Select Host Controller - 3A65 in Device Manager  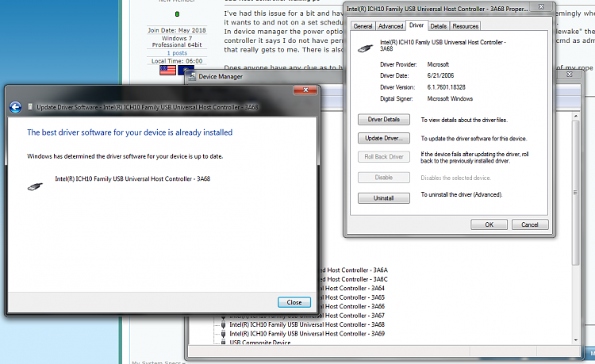[x=352, y=297]
